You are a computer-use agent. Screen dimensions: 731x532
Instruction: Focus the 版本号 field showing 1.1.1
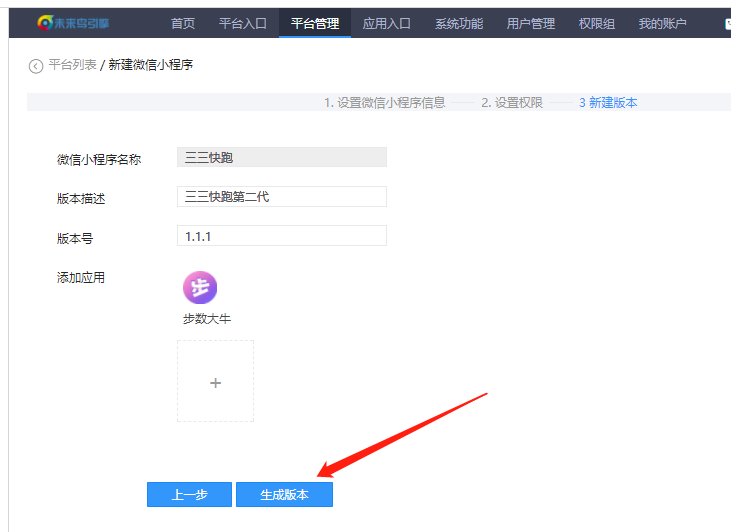pyautogui.click(x=281, y=235)
